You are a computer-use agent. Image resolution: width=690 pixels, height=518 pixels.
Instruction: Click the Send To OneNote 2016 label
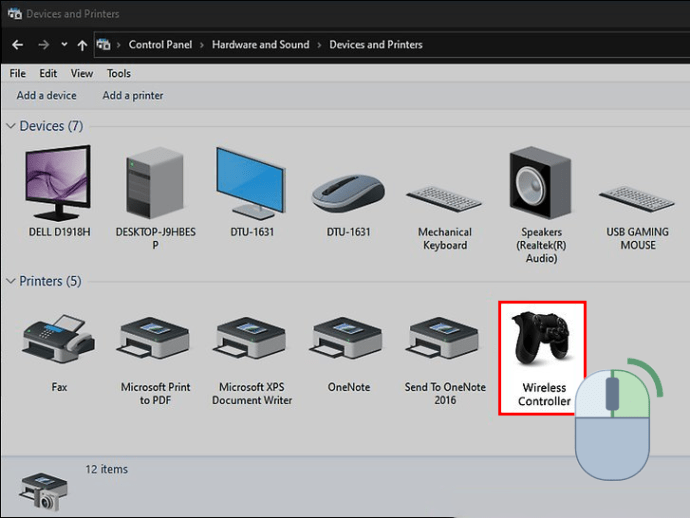[x=445, y=393]
